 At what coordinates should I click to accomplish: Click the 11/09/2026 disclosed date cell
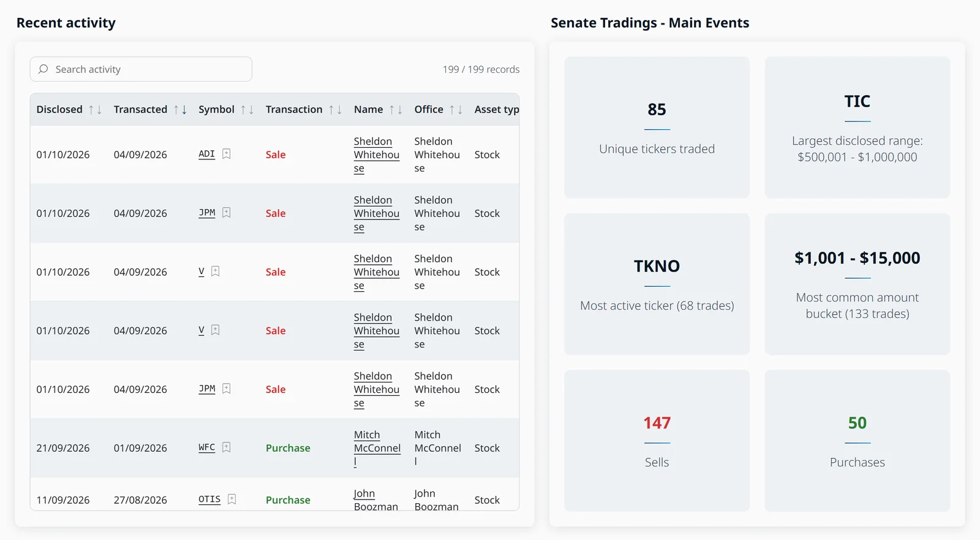(63, 500)
